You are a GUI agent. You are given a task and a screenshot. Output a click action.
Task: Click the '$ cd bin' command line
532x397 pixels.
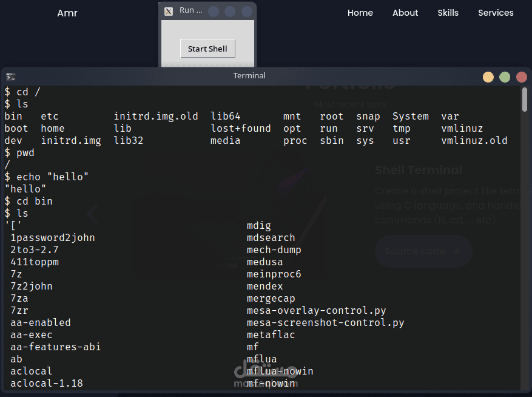pos(29,202)
